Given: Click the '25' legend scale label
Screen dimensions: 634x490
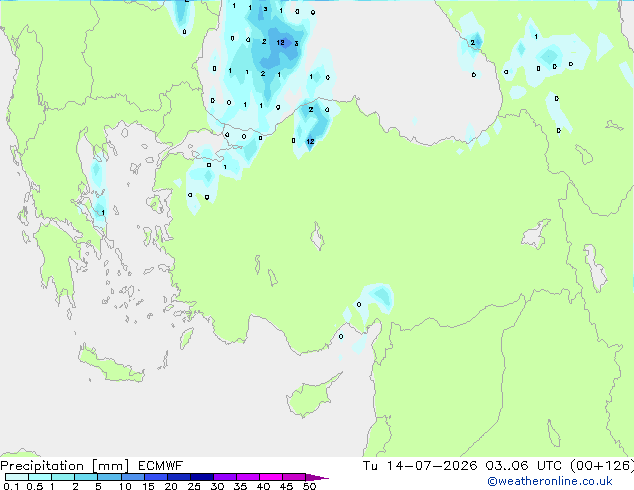Looking at the screenshot, I should tap(194, 486).
